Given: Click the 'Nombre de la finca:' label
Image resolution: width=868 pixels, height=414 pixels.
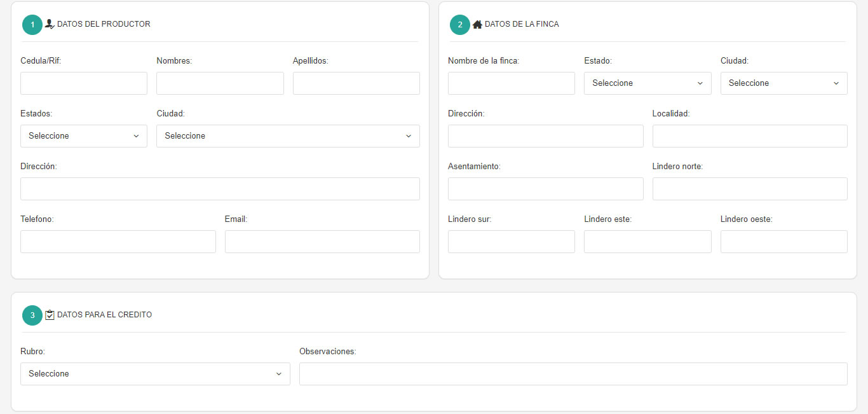Looking at the screenshot, I should coord(484,61).
